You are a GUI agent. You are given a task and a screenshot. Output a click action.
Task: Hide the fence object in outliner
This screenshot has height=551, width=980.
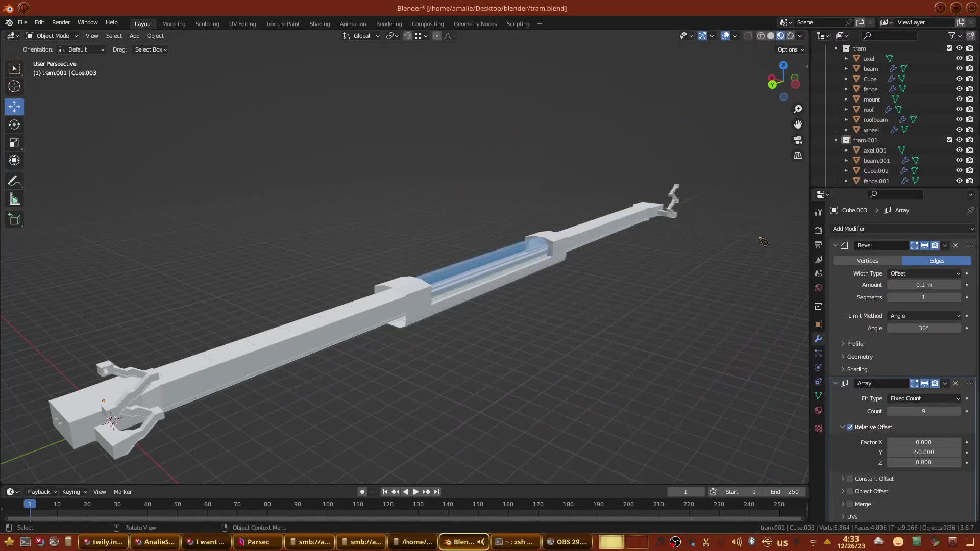959,89
